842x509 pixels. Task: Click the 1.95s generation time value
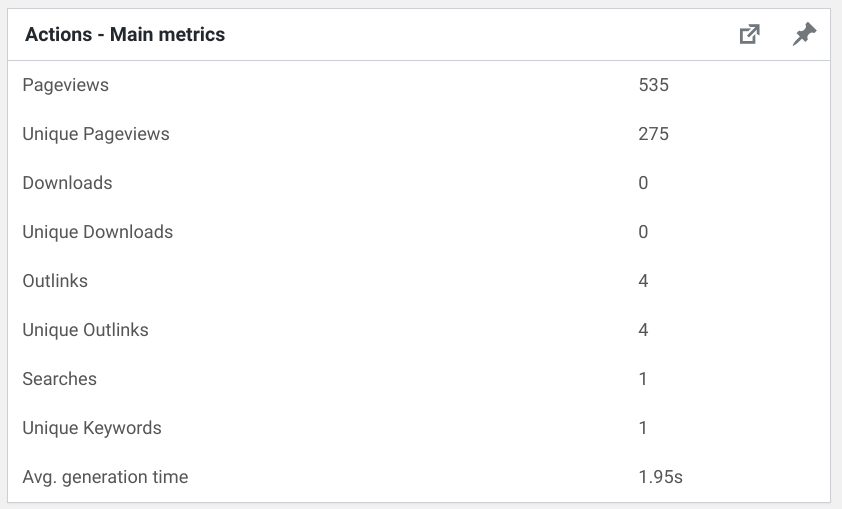coord(660,477)
